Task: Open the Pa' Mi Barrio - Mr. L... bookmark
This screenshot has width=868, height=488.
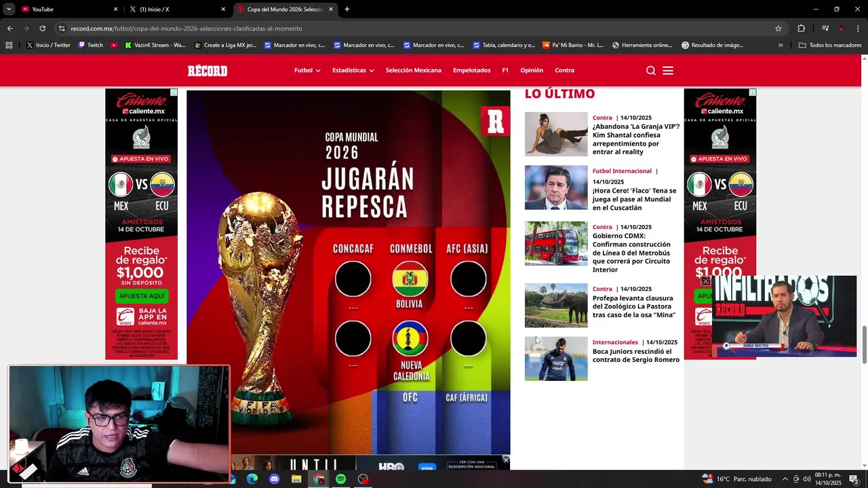Action: point(573,45)
